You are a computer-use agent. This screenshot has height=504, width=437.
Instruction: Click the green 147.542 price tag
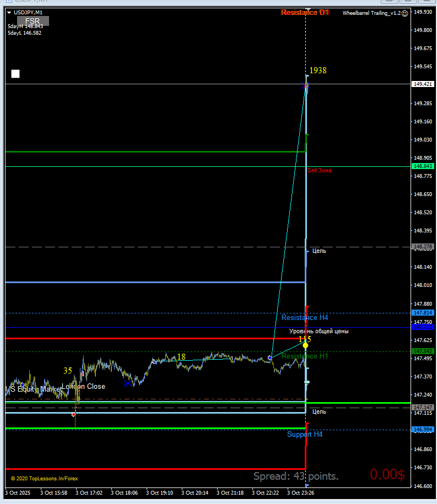tap(423, 351)
